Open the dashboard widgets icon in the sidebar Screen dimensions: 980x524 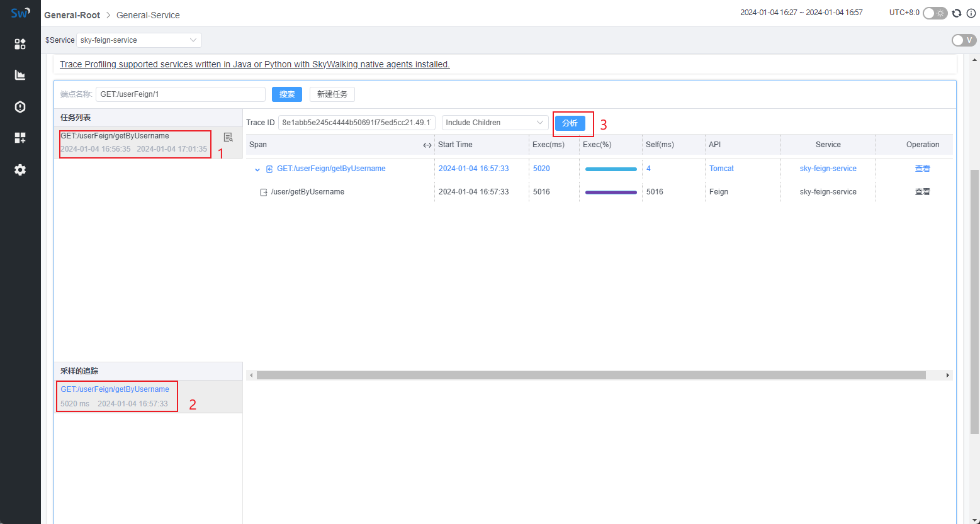point(20,44)
